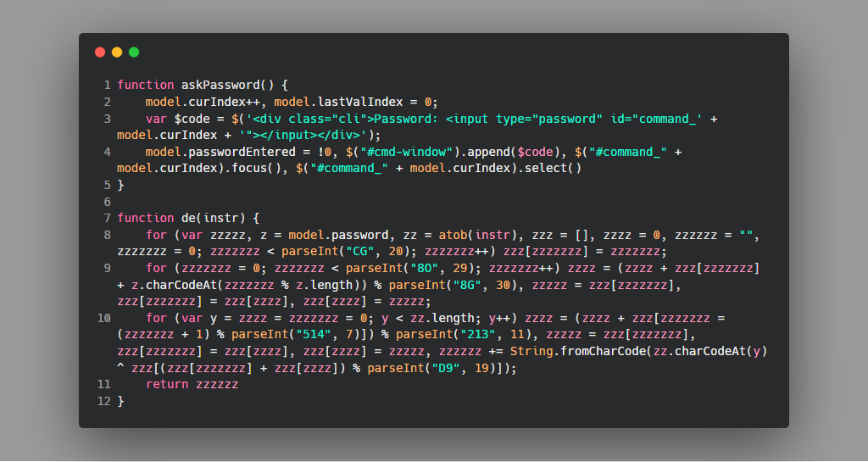868x462 pixels.
Task: Click the type="password" attribute text
Action: [549, 119]
